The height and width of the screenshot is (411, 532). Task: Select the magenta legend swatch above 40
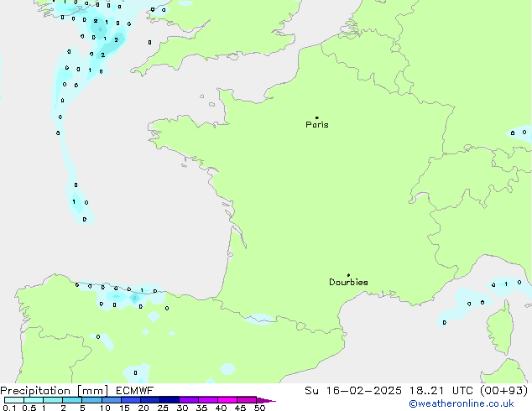[227, 400]
